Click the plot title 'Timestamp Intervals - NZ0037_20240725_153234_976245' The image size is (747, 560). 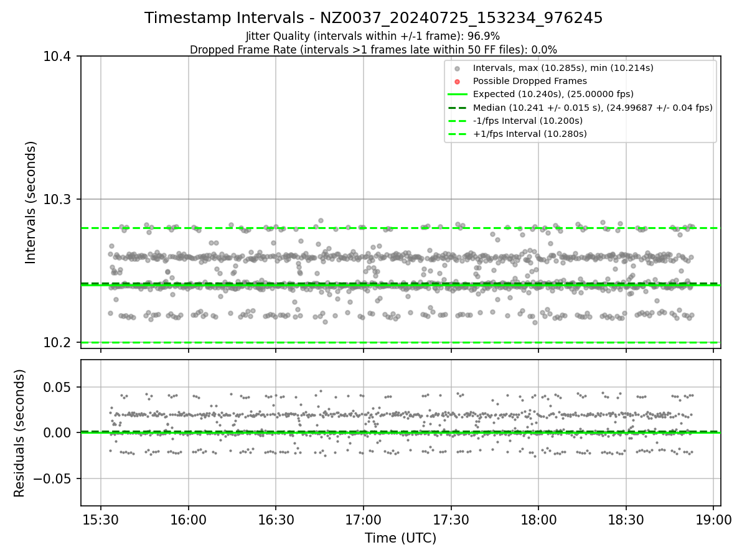coord(374,18)
